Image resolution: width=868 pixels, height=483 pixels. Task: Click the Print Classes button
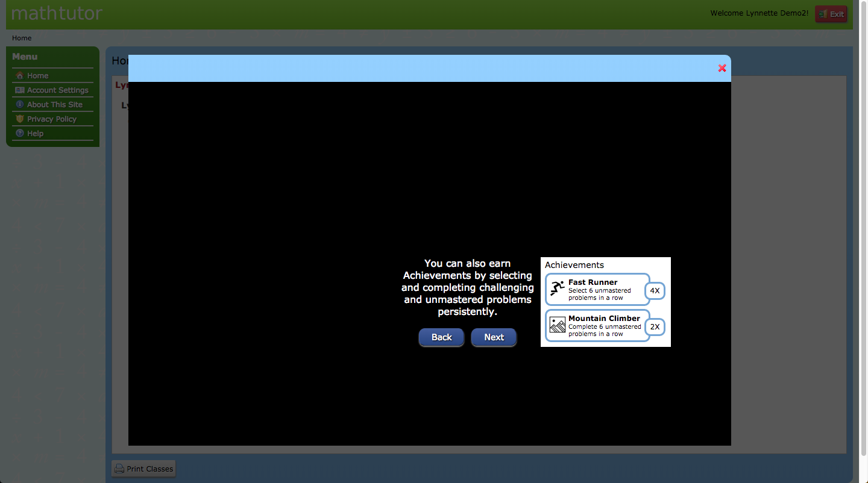[x=143, y=469]
